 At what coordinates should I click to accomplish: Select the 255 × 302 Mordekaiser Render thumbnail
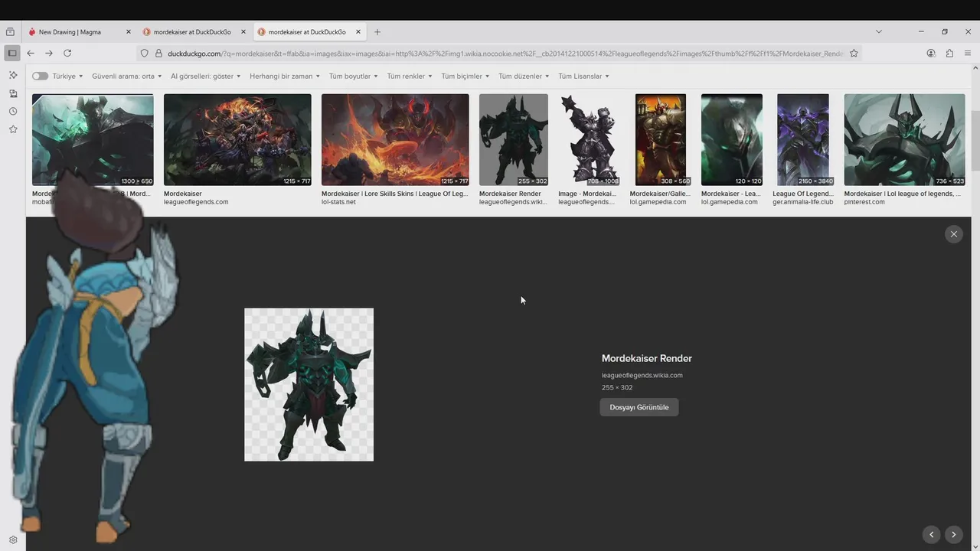[514, 140]
